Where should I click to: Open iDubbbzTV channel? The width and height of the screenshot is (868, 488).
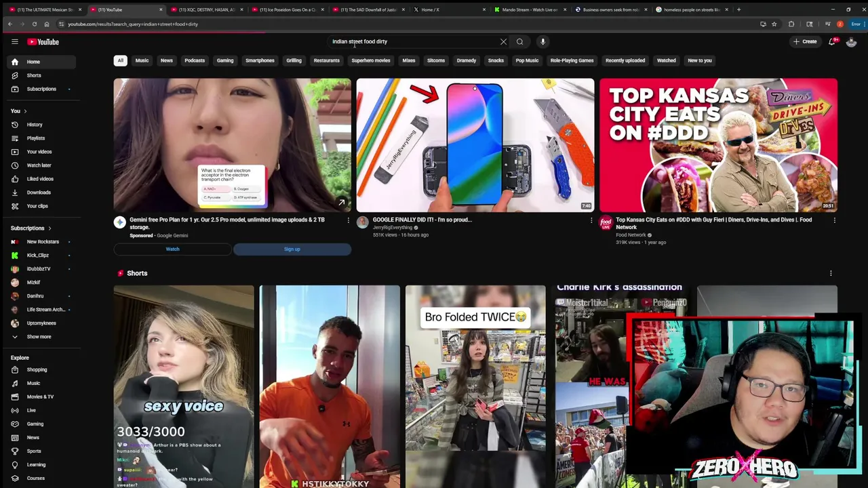pyautogui.click(x=41, y=269)
